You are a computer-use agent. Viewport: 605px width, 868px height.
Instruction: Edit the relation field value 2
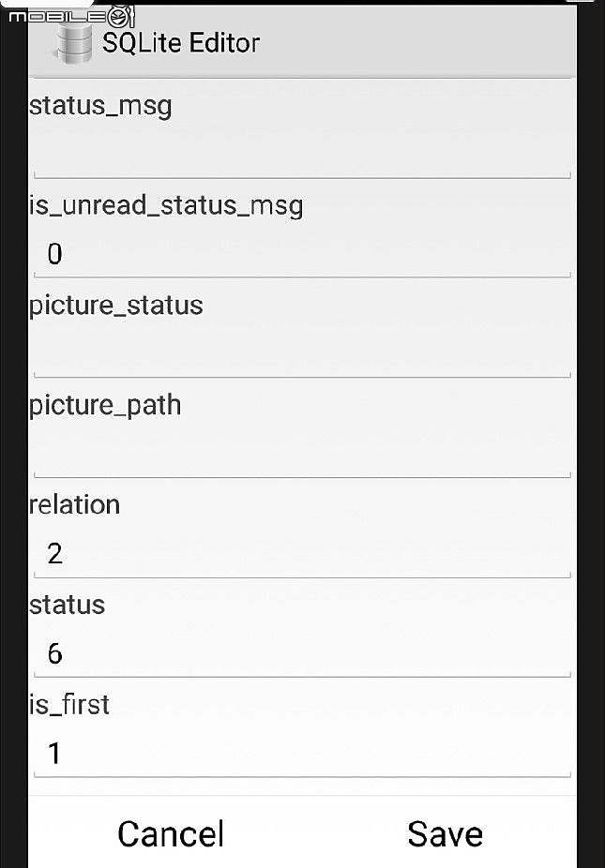[x=302, y=554]
